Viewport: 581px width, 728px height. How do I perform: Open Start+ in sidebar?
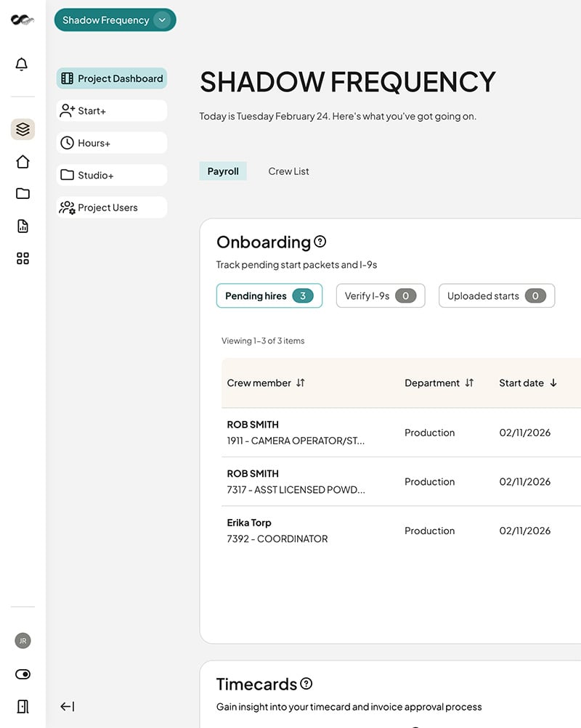[x=111, y=110]
